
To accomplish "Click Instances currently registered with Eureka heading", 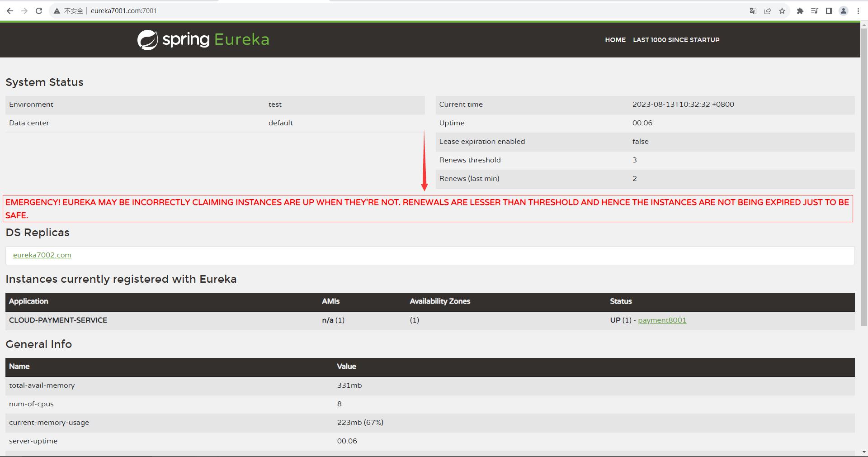I will click(x=121, y=279).
